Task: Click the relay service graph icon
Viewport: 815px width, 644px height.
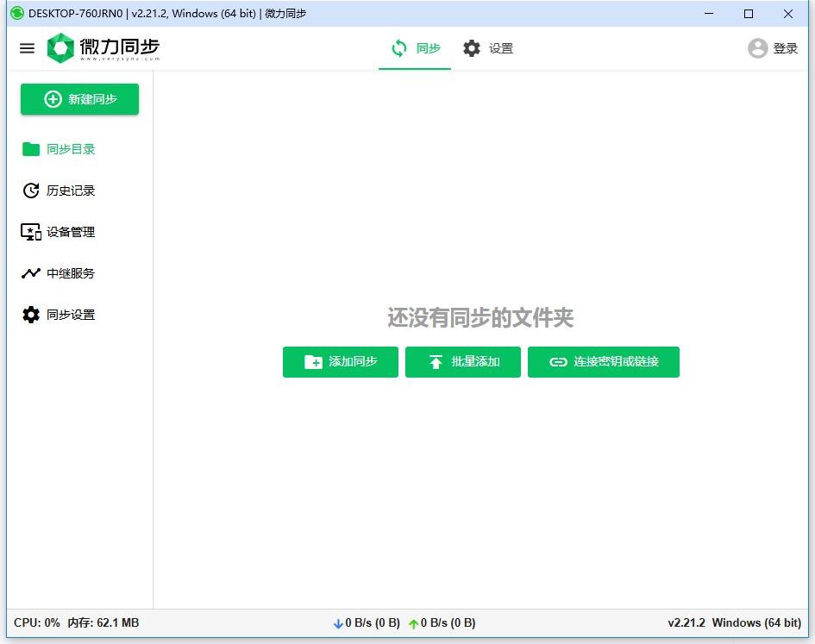Action: (31, 273)
